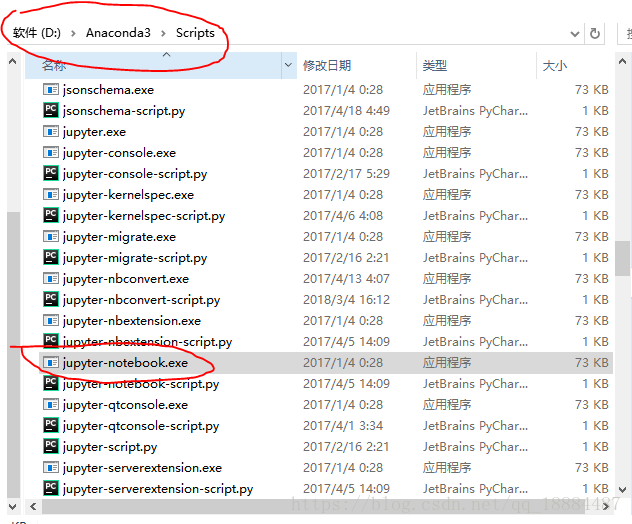
Task: Sort files by 修改日期 column header
Action: (x=356, y=65)
